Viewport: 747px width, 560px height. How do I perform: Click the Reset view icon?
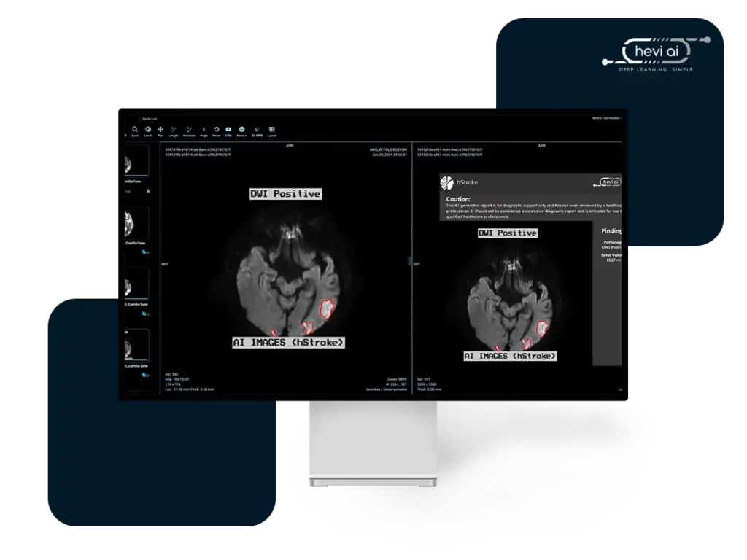coord(216,130)
